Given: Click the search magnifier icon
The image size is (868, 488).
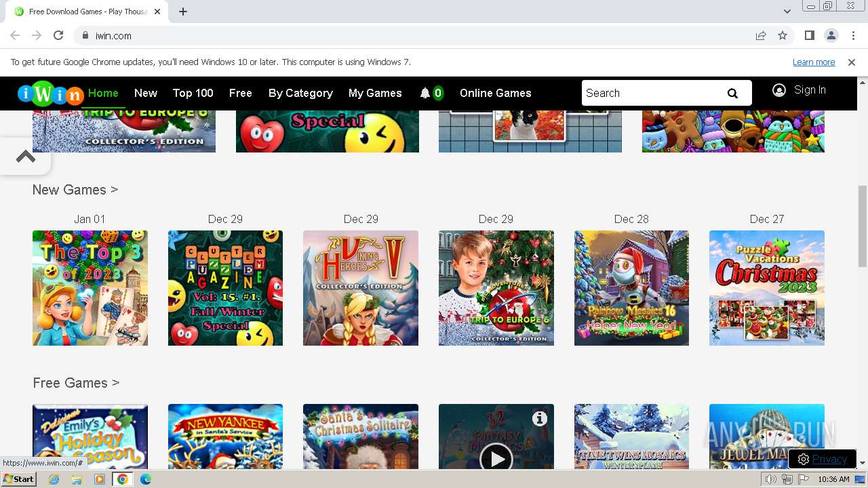Looking at the screenshot, I should (732, 94).
